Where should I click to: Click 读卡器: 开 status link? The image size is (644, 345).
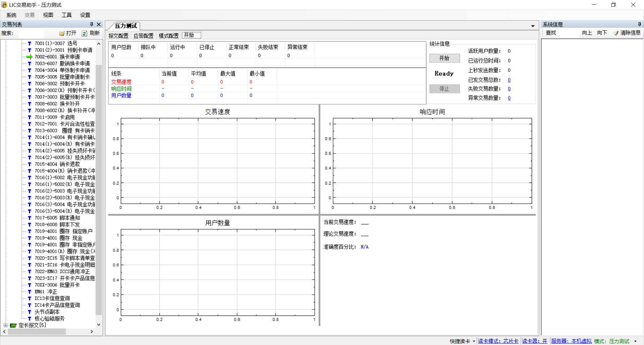click(x=535, y=341)
